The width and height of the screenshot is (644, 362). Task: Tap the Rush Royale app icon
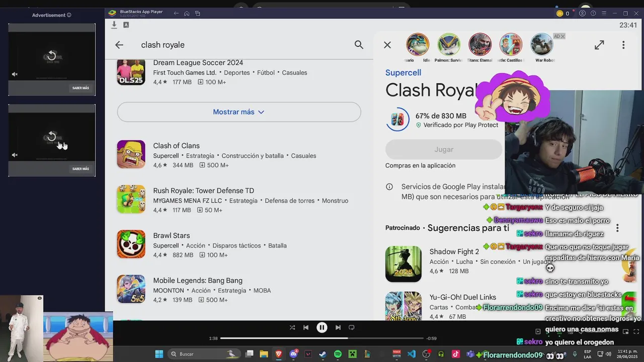(x=131, y=199)
